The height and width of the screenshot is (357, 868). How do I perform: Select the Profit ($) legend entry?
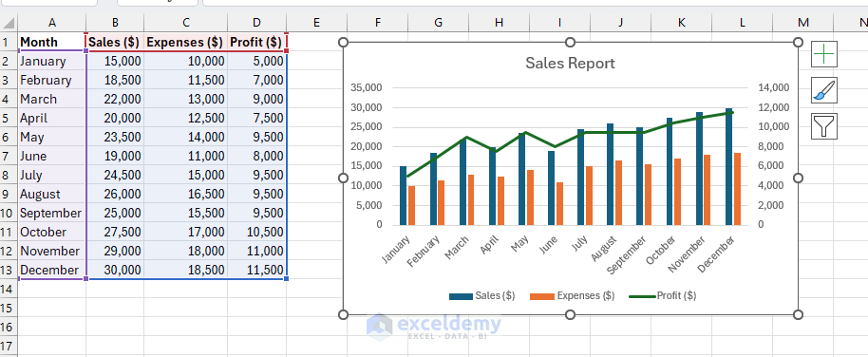tap(663, 295)
